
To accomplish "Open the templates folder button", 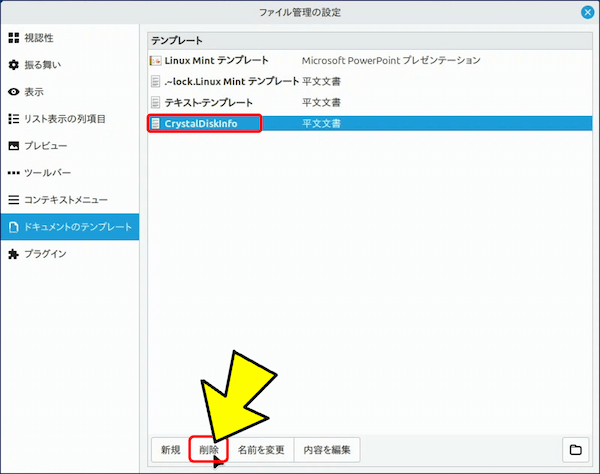I will pyautogui.click(x=576, y=450).
